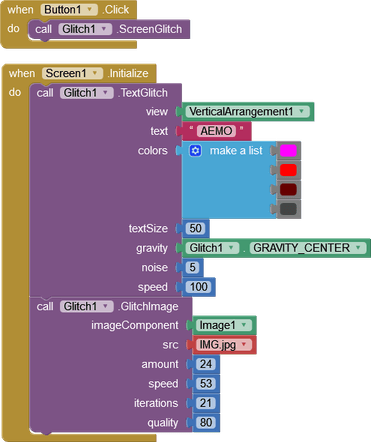This screenshot has height=442, width=371.
Task: Click the textSize parameter label
Action: tap(148, 228)
